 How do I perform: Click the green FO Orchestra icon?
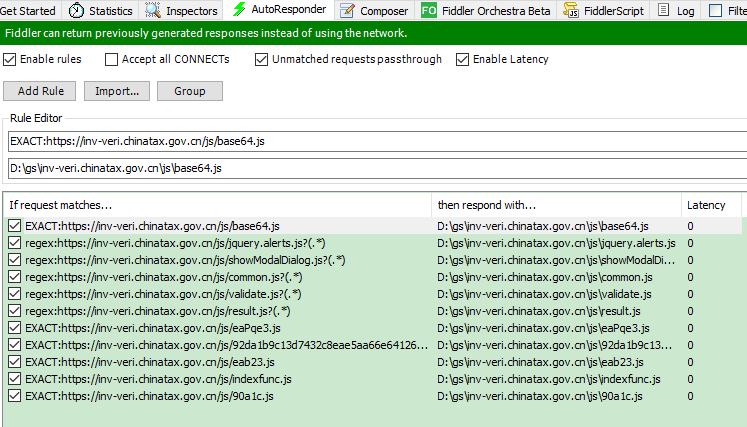pos(429,10)
